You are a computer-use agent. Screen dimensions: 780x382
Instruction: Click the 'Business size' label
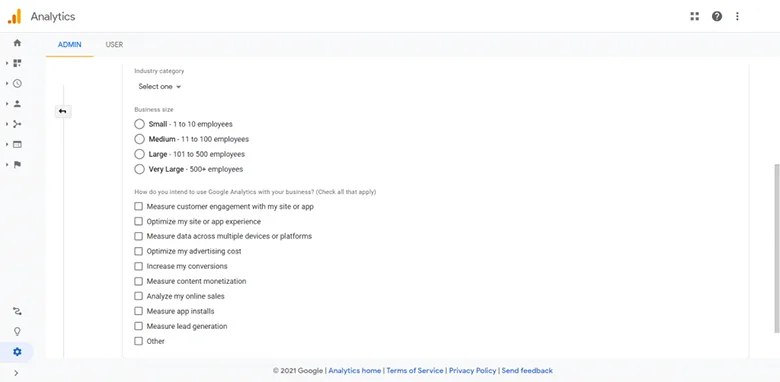coord(154,109)
